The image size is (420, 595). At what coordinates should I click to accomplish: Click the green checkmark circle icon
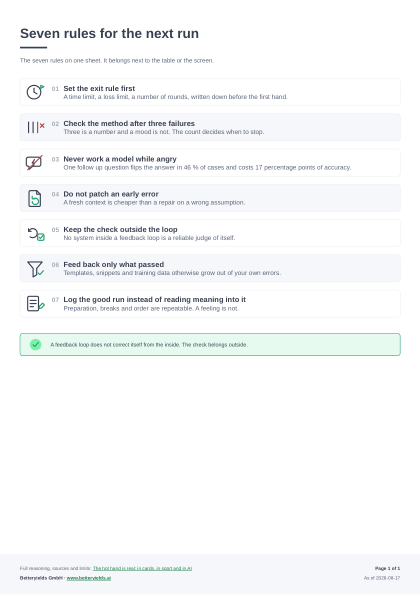(35, 345)
